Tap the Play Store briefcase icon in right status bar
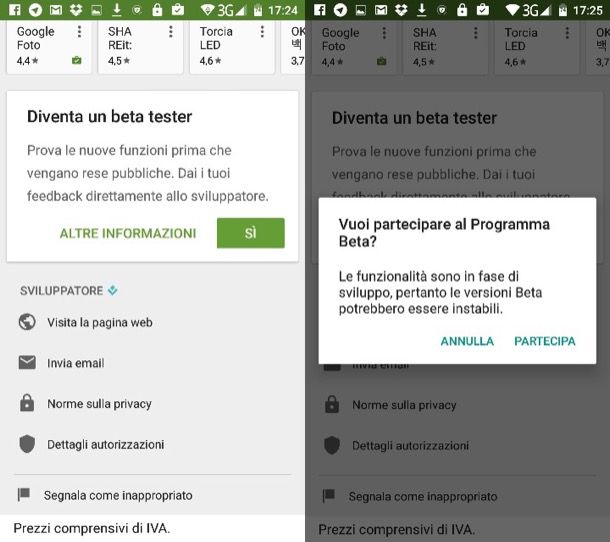This screenshot has width=610, height=542. (x=483, y=10)
